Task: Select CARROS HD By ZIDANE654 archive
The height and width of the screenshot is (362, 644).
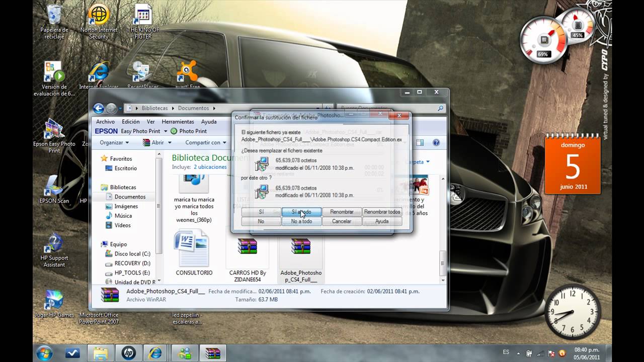Action: [x=248, y=259]
